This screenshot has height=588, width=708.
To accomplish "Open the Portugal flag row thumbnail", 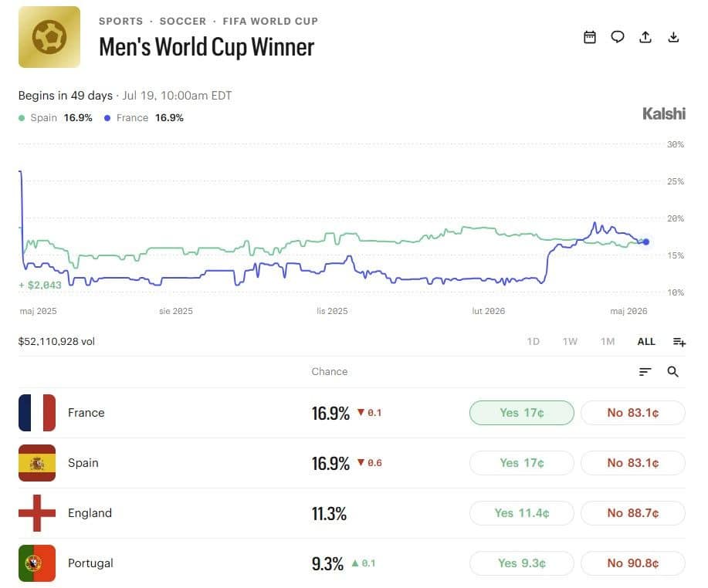I will pos(37,563).
